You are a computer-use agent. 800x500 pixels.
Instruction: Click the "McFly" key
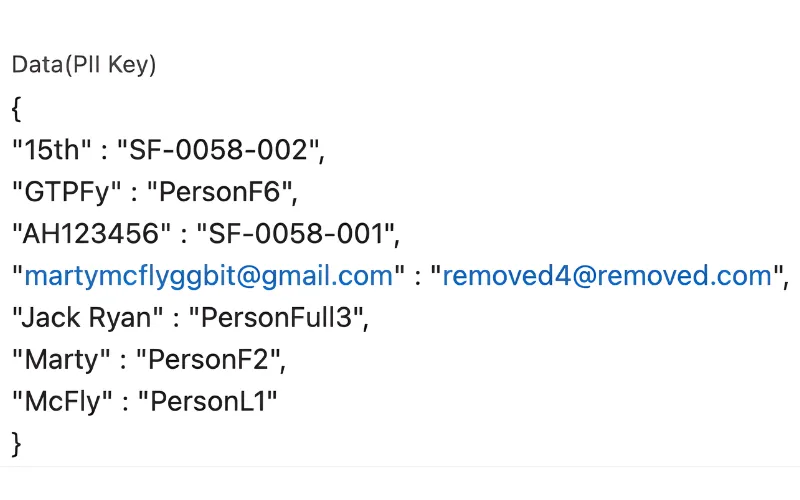pyautogui.click(x=63, y=402)
